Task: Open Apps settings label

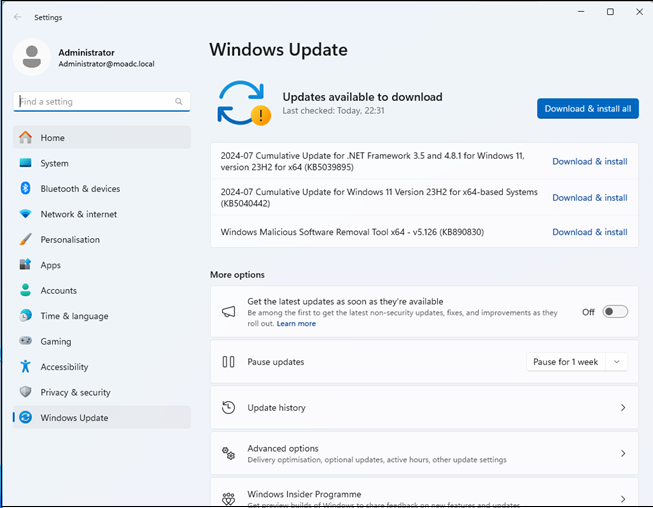Action: [x=50, y=265]
